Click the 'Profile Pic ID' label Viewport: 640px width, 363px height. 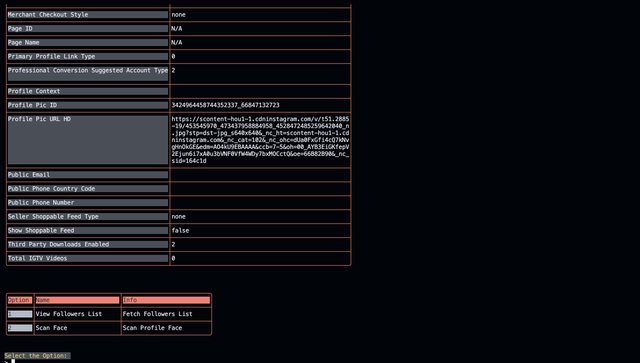pos(32,105)
